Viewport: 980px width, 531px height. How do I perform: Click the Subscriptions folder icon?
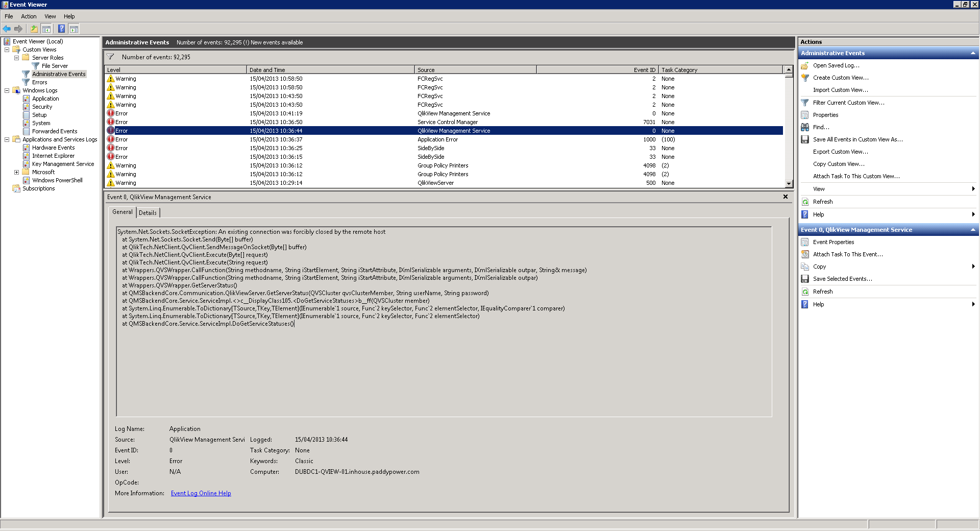pos(16,188)
